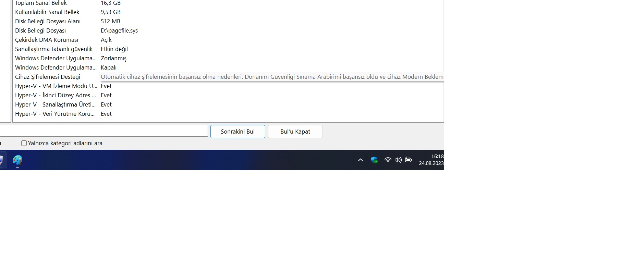Select the 'Hyper-V - İkinci Düzey Adres' row
This screenshot has height=274, width=644.
(228, 95)
